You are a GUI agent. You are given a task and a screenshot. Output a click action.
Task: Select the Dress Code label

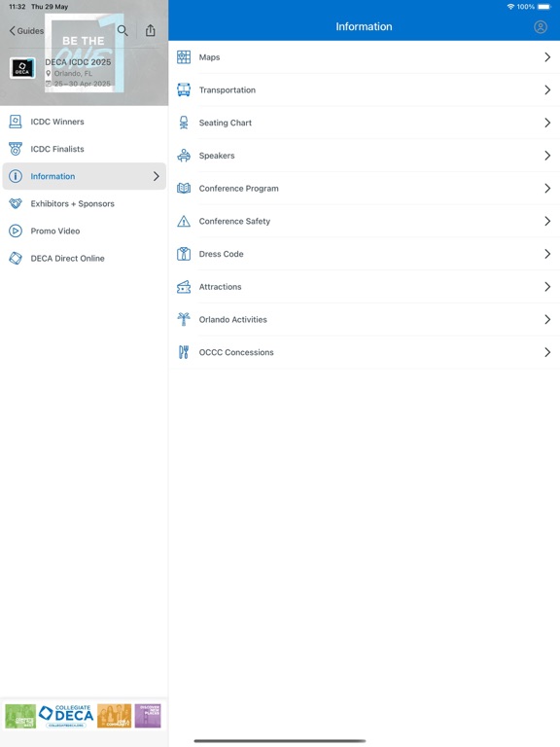pos(221,254)
